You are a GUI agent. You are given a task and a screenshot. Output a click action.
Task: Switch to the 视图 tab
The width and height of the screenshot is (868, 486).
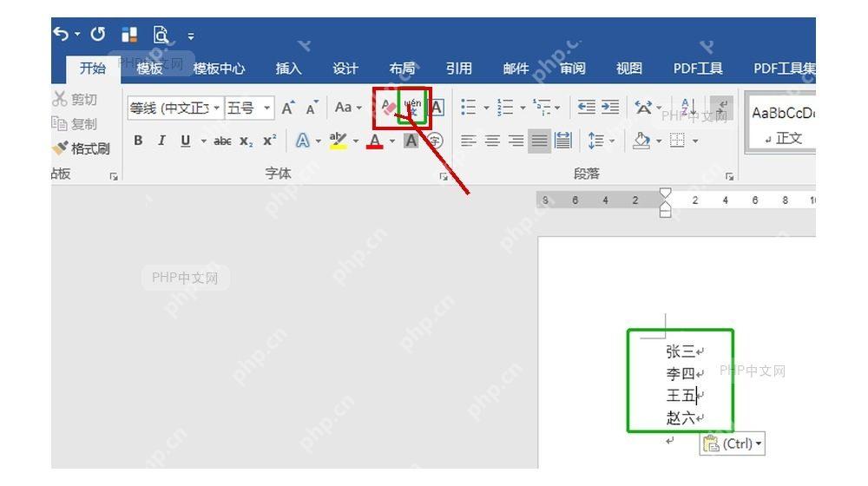pos(628,69)
